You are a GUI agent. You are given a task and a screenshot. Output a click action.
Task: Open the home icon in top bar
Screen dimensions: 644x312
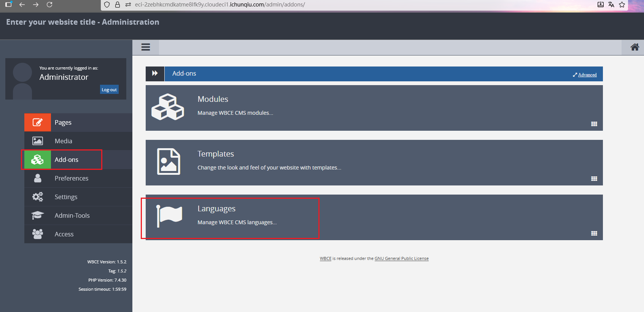pyautogui.click(x=634, y=47)
